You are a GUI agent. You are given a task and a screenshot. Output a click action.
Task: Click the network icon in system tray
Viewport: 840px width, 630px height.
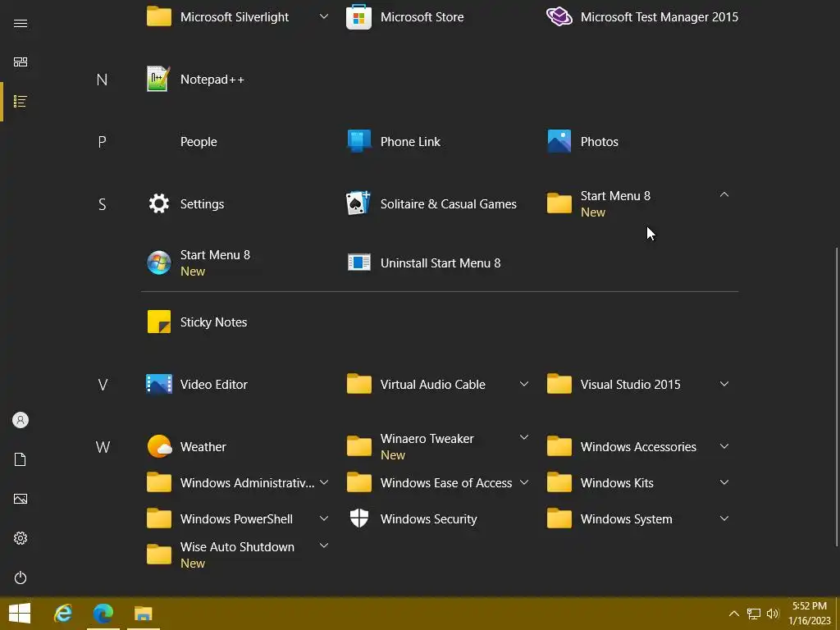[754, 614]
